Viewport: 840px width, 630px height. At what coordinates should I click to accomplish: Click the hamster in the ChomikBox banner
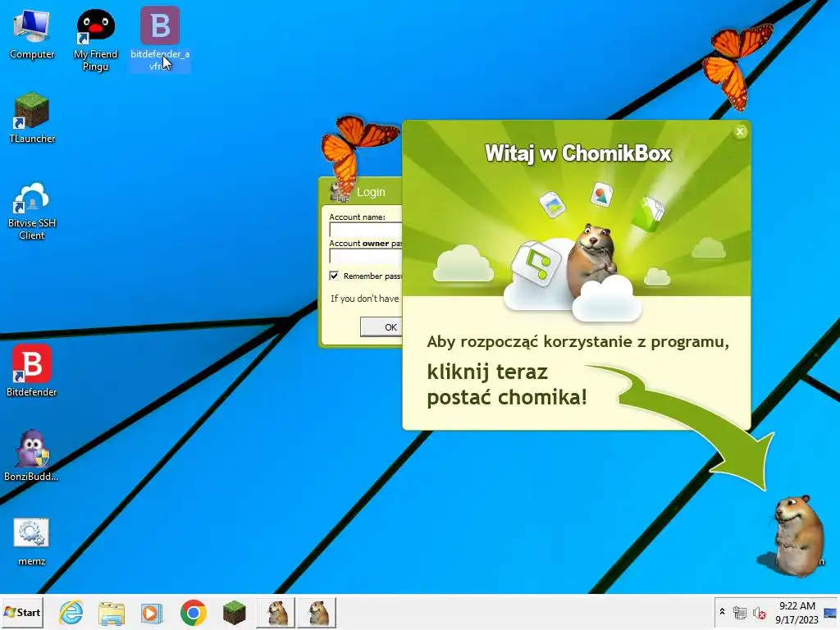[x=592, y=260]
